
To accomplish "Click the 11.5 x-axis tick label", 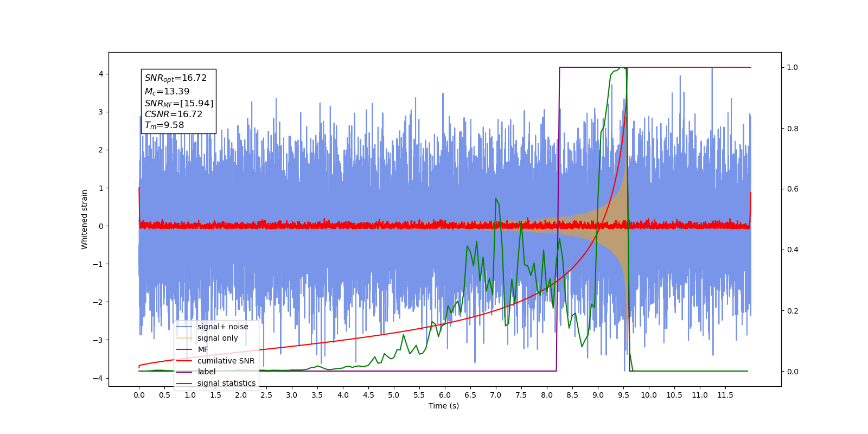I will 725,395.
